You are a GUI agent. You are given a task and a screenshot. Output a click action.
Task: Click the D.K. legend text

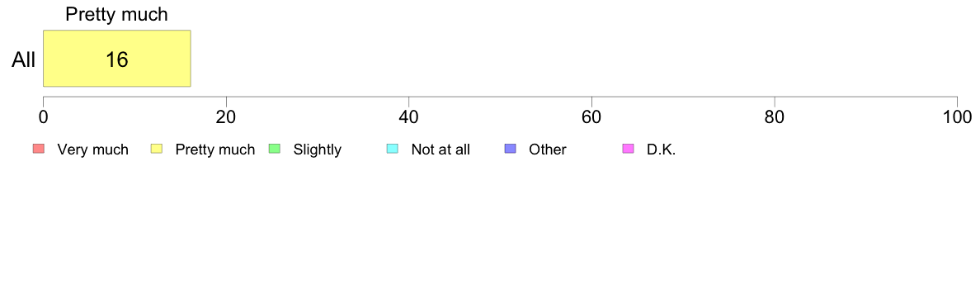point(662,150)
